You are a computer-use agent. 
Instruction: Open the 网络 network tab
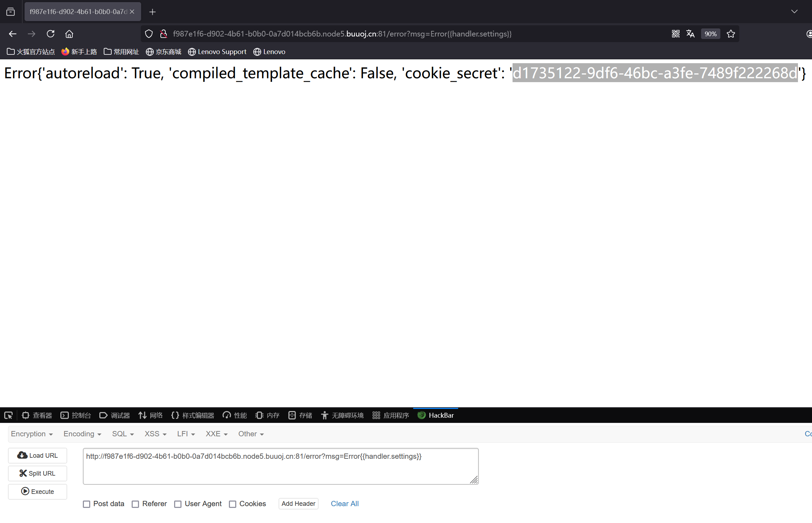[x=151, y=415]
